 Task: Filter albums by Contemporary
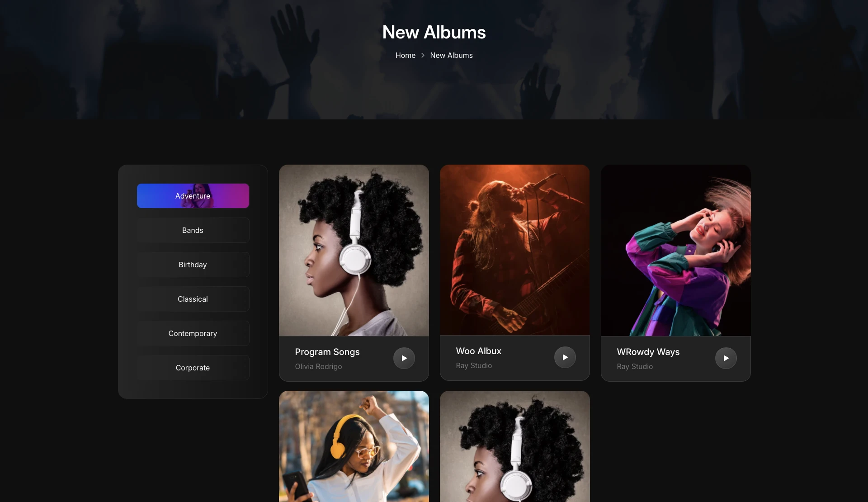[193, 333]
